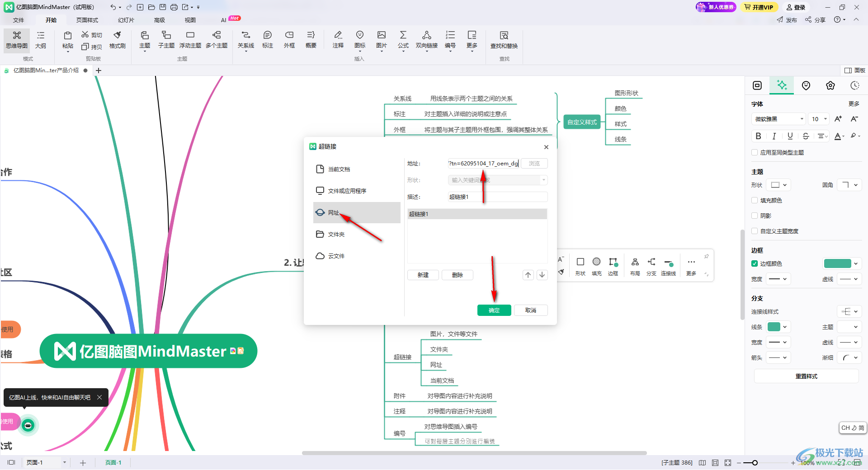868x470 pixels.
Task: Open the border 虚线 dash dropdown
Action: coord(849,279)
